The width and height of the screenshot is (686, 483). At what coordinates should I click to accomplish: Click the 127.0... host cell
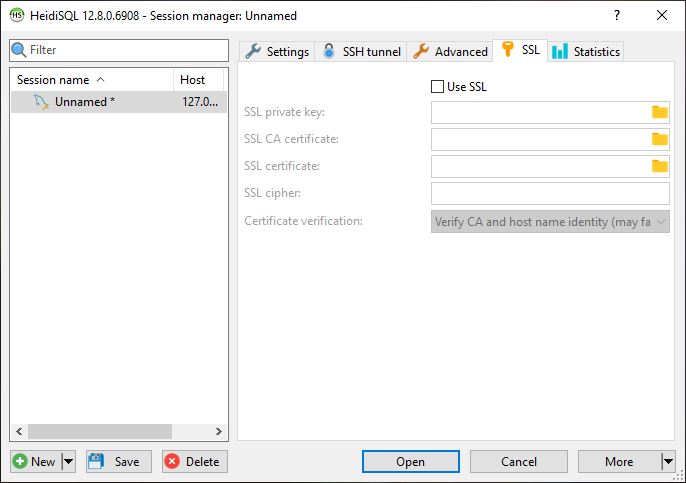[200, 102]
